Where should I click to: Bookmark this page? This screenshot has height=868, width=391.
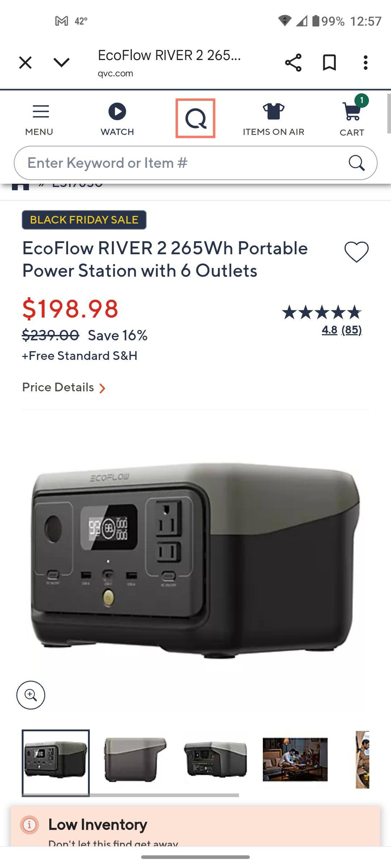329,63
